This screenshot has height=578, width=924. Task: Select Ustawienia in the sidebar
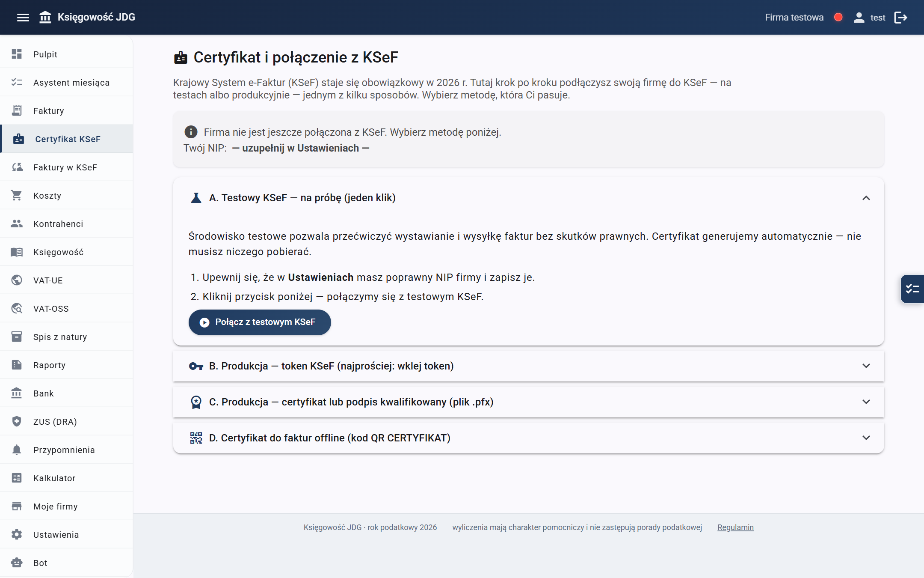66,534
